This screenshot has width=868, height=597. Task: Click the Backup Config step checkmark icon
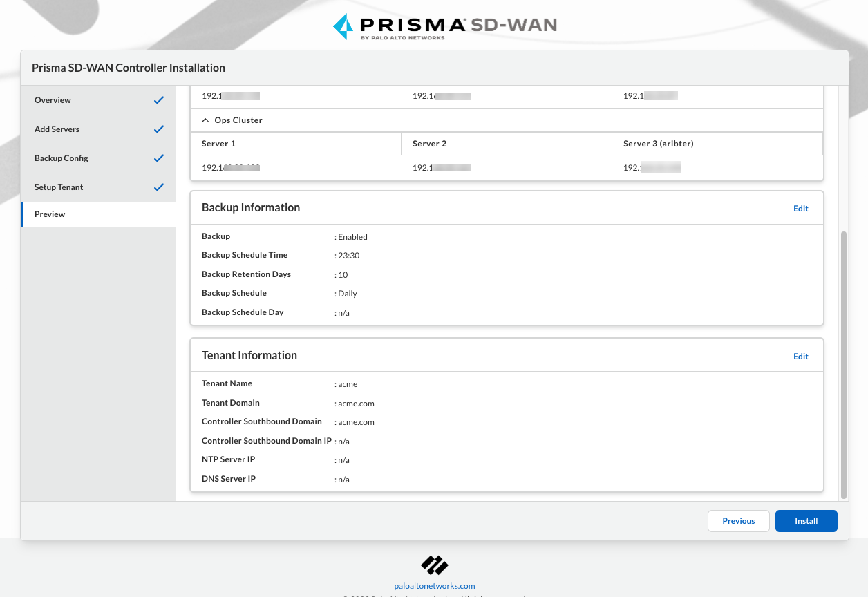[159, 158]
